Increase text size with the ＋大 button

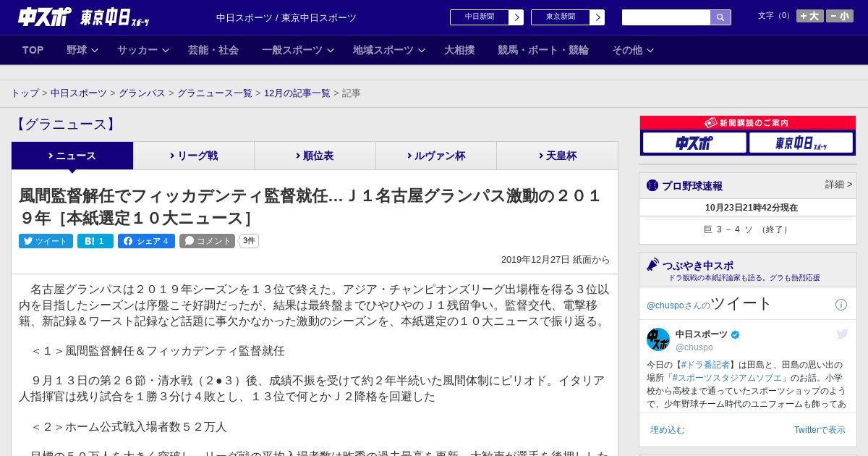coord(810,16)
